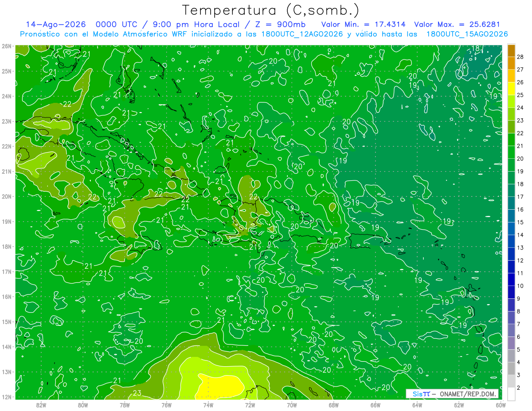Screen dimensions: 532x411
Task: Click the title "Temperatura (C,somb.)"
Action: [x=270, y=10]
